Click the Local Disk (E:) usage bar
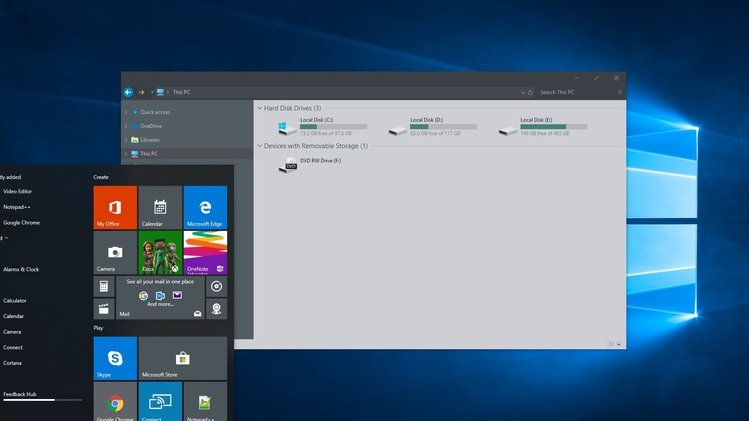749x421 pixels. (x=554, y=127)
